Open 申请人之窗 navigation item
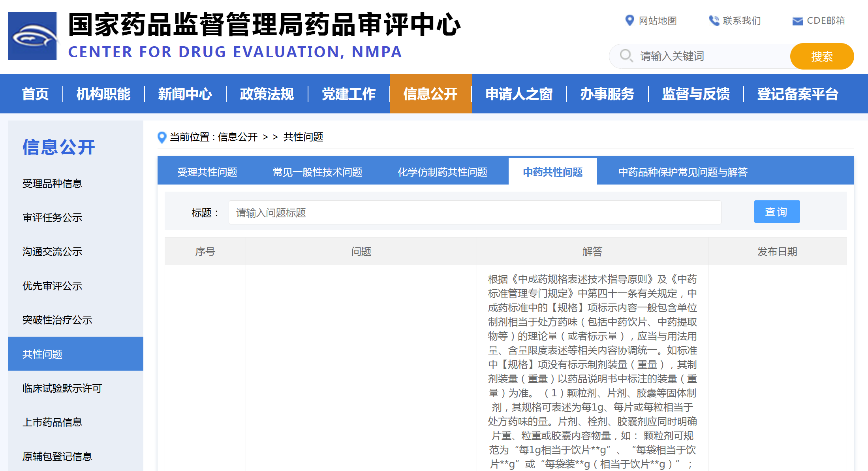 519,94
